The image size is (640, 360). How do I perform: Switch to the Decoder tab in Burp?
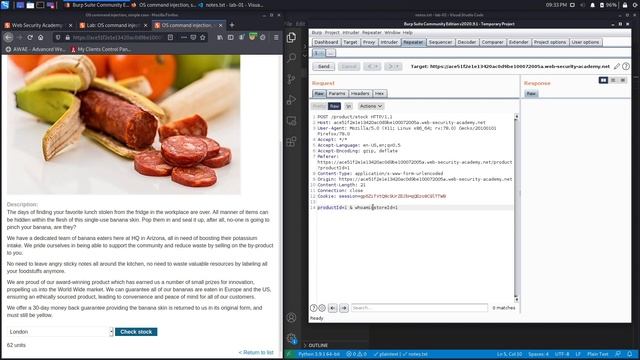[467, 42]
